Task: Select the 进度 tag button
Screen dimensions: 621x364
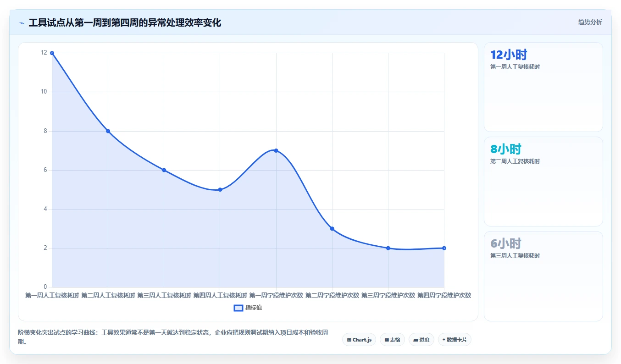Action: 421,340
